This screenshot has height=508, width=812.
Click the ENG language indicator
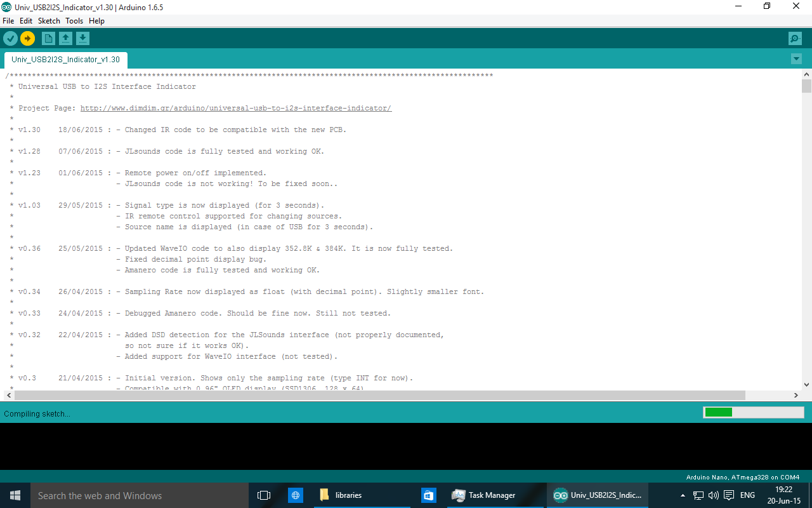747,495
